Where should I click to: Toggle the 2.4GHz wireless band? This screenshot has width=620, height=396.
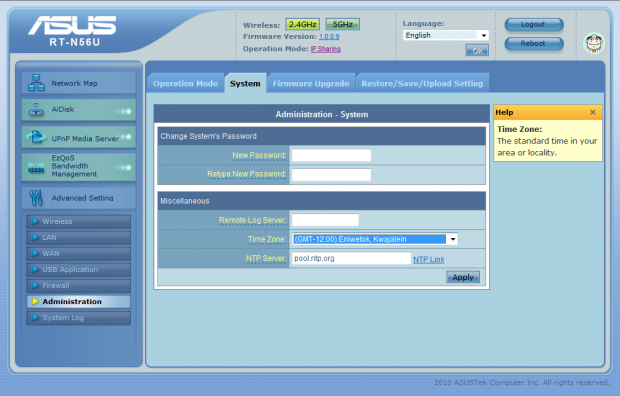(x=302, y=25)
